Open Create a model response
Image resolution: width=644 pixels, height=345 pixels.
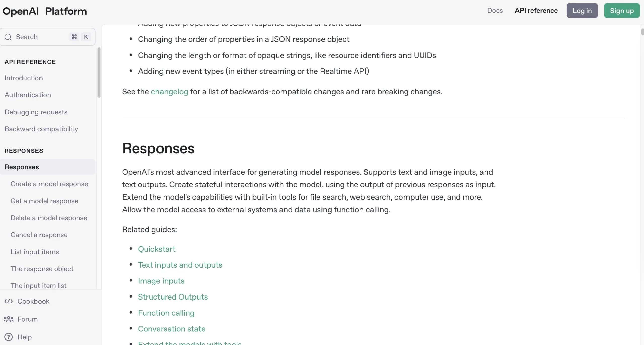point(49,184)
